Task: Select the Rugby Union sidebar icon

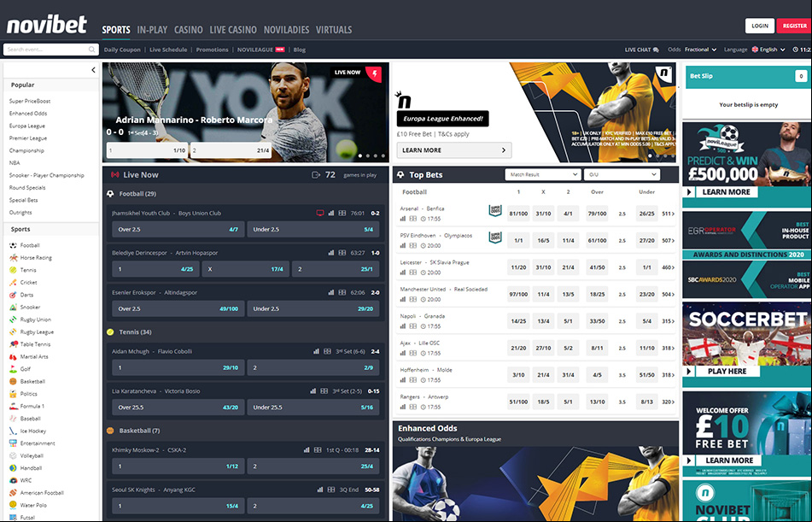Action: pyautogui.click(x=13, y=320)
